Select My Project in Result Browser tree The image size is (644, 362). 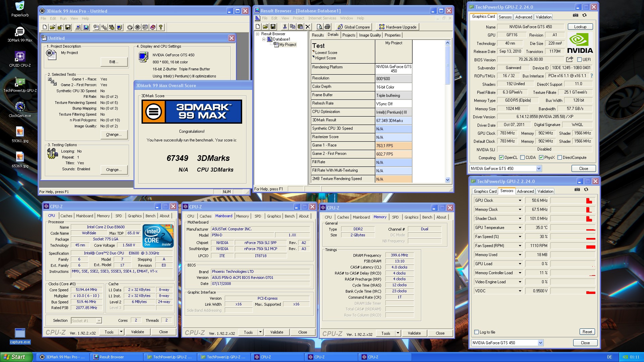(288, 45)
